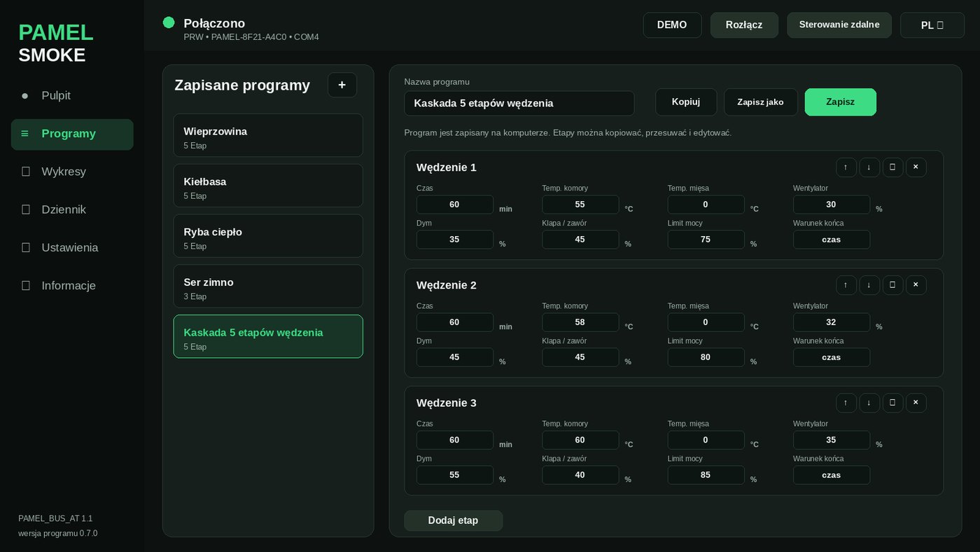Select the Ser zimno program
The image size is (980, 552).
point(268,286)
